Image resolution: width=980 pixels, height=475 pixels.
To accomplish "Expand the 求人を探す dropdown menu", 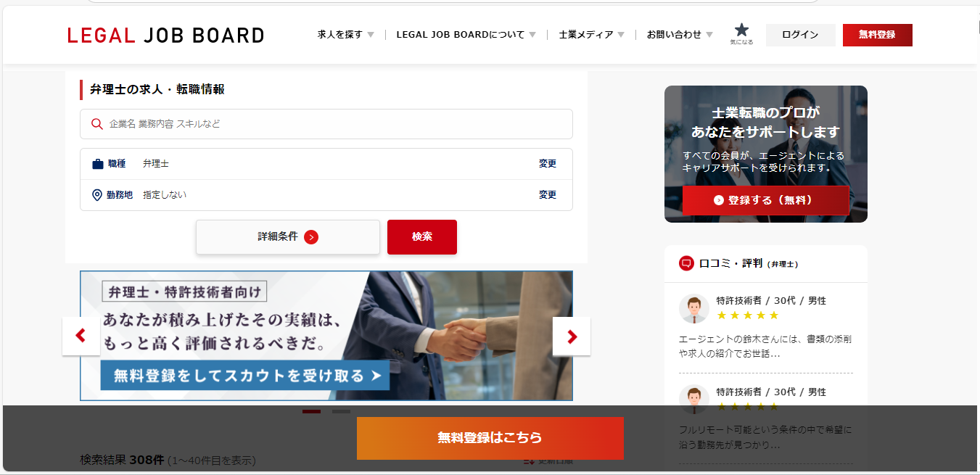I will tap(345, 35).
